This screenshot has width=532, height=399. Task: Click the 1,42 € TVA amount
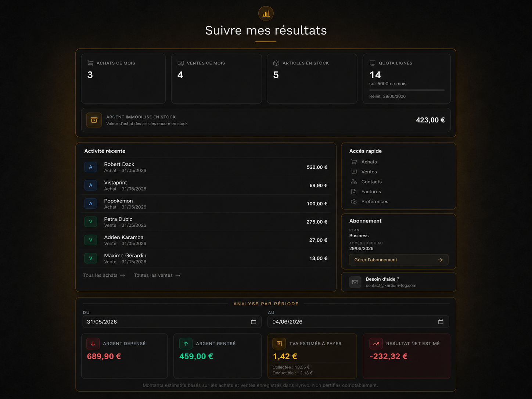[285, 356]
